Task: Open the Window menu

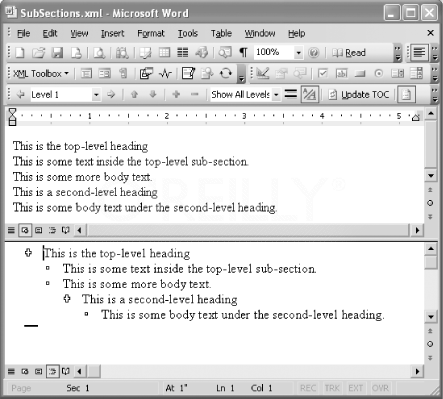Action: [x=260, y=33]
